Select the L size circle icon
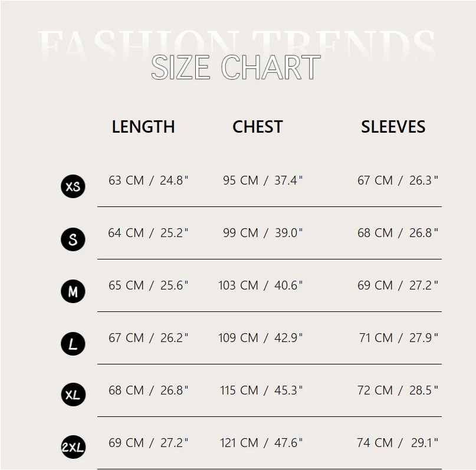 coord(73,344)
